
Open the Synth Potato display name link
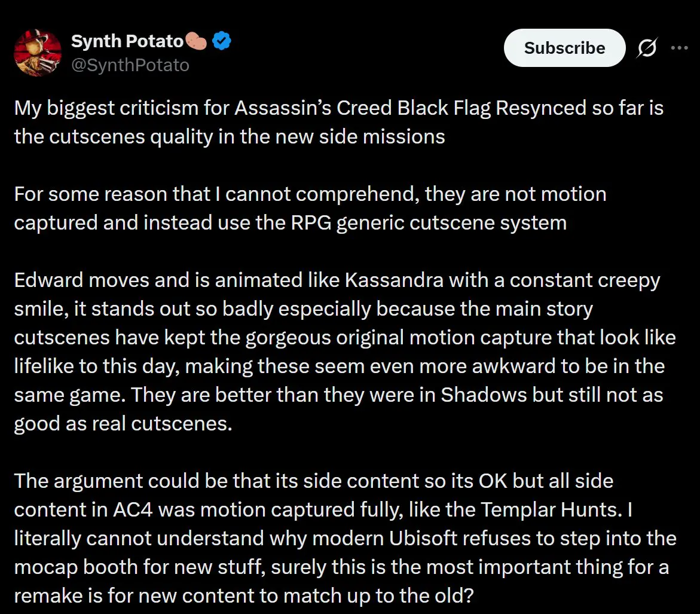(127, 41)
